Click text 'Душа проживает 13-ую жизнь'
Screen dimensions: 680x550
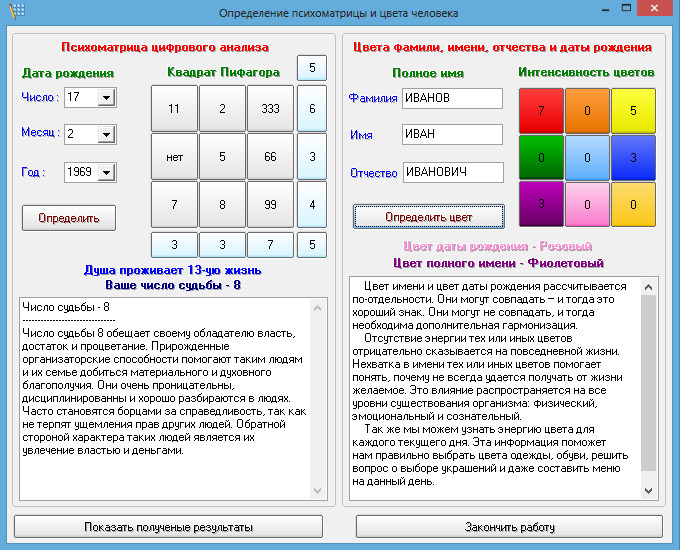173,270
